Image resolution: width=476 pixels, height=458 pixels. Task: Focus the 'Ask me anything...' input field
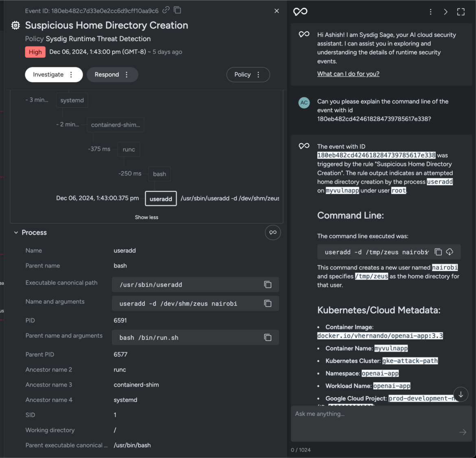point(381,423)
